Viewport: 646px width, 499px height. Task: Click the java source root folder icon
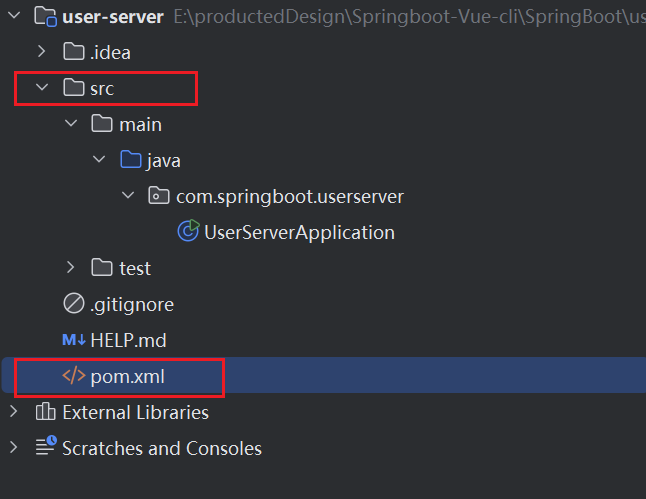(130, 160)
